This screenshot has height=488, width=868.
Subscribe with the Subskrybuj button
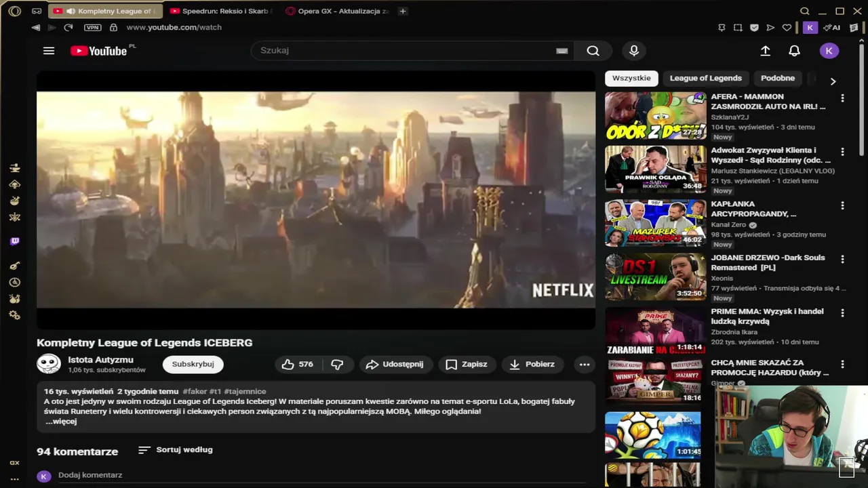click(x=193, y=365)
